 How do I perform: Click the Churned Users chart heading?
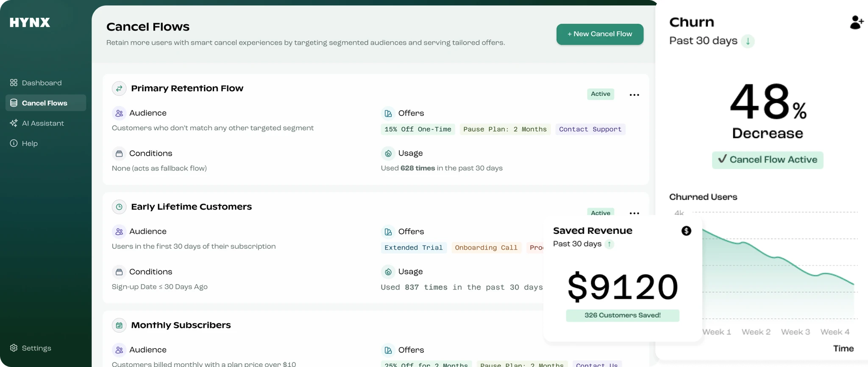coord(703,197)
